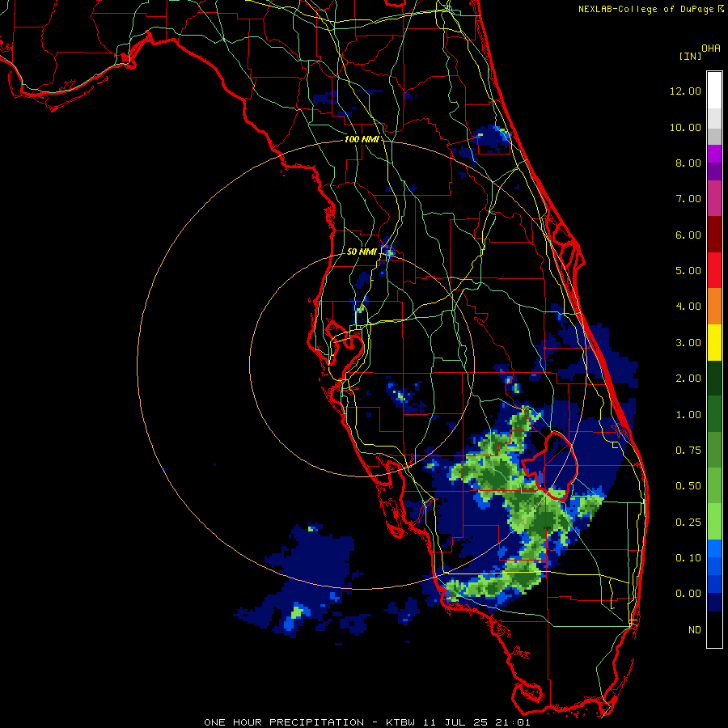Click the NEXLAB-College of DuPage label
Viewport: 728px width, 728px height.
645,9
